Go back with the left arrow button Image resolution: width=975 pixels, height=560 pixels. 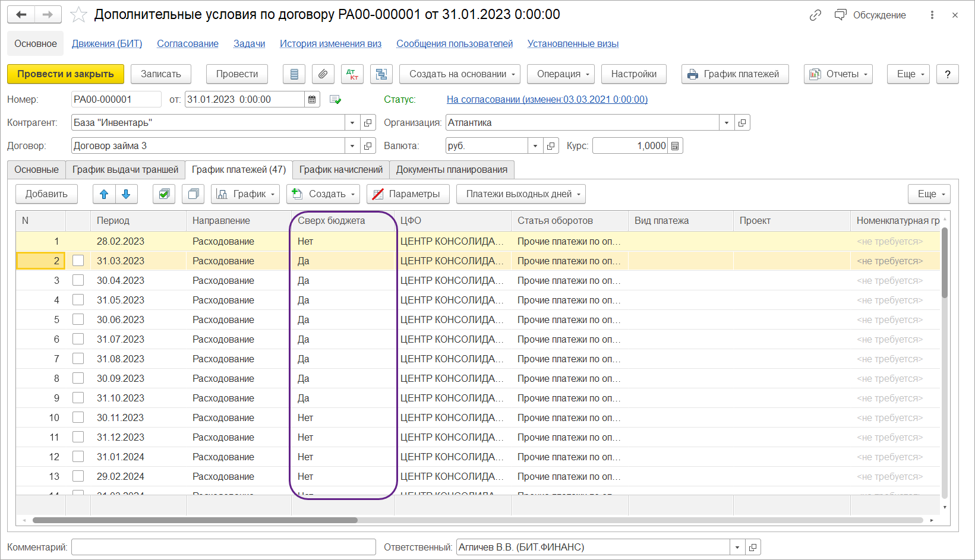[21, 15]
